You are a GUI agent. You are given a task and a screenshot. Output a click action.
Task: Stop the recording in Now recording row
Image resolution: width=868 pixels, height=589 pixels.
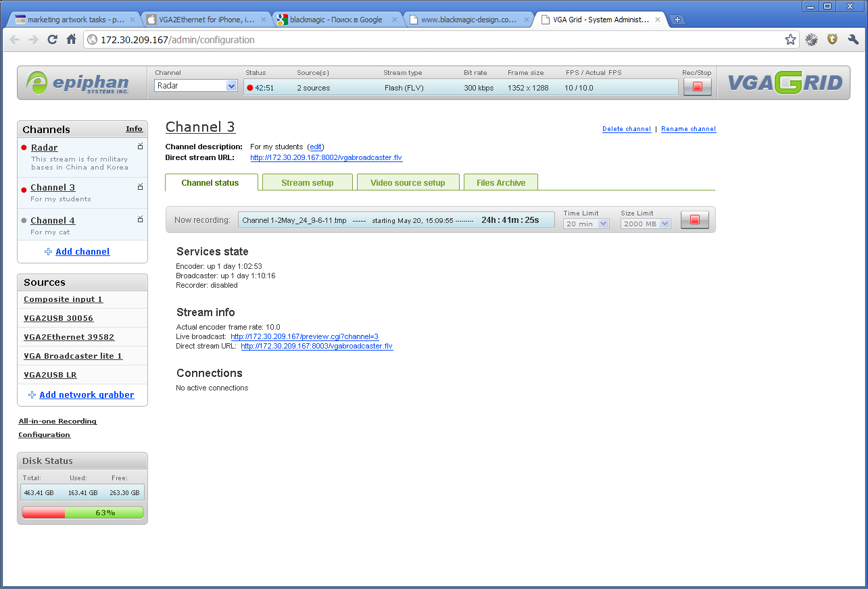(694, 220)
